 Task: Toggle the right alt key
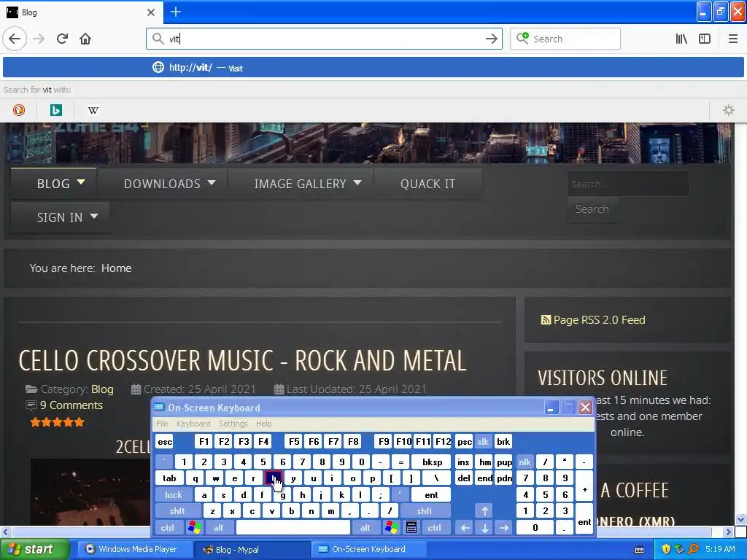click(x=365, y=528)
